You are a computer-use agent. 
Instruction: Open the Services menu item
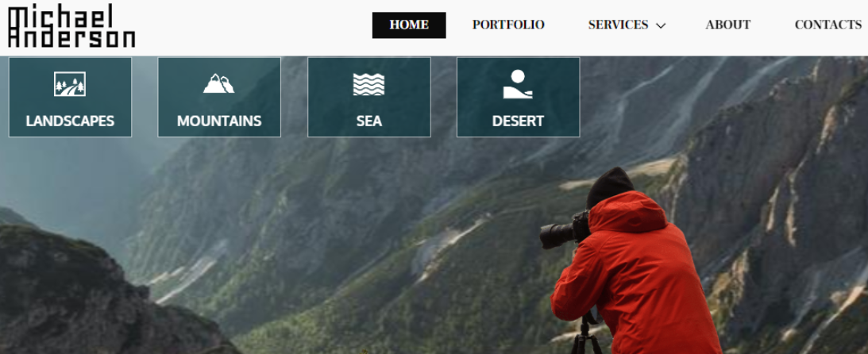pos(619,25)
